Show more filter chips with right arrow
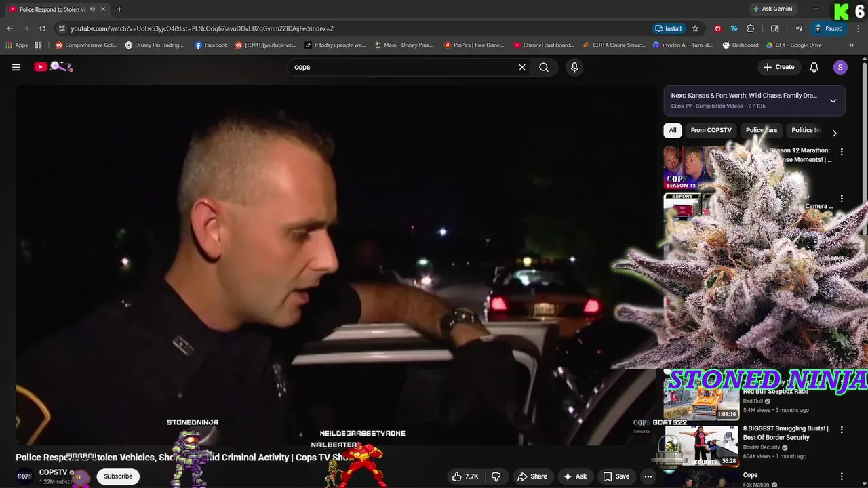 point(834,133)
